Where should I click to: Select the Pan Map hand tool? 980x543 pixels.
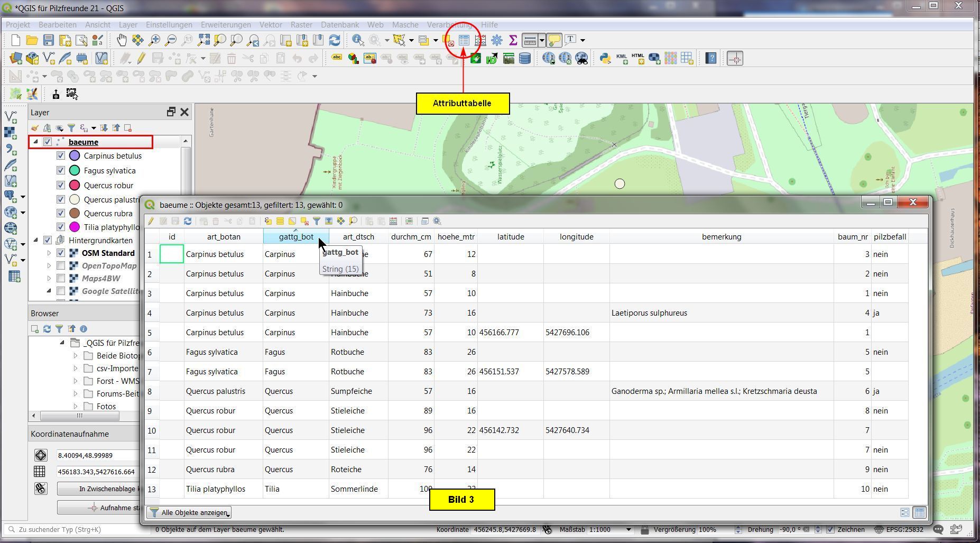tap(122, 40)
